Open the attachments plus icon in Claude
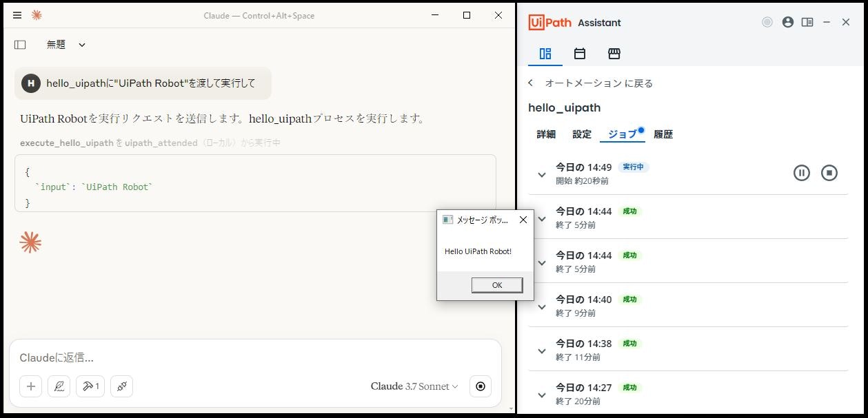 30,386
